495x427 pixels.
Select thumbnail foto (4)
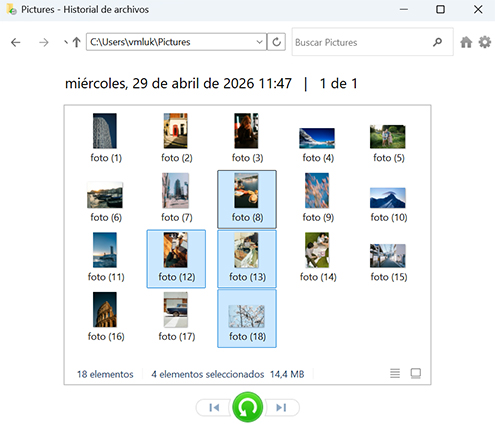click(318, 138)
